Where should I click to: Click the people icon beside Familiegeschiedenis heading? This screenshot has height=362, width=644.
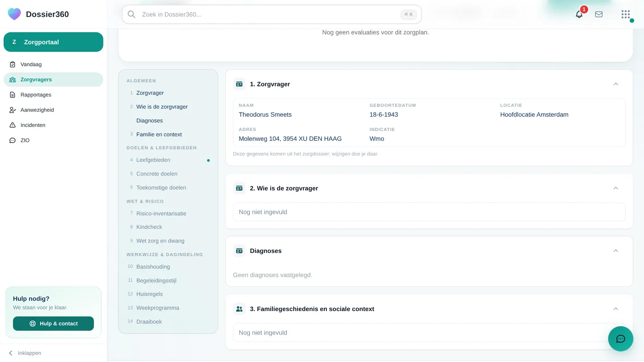pos(239,309)
